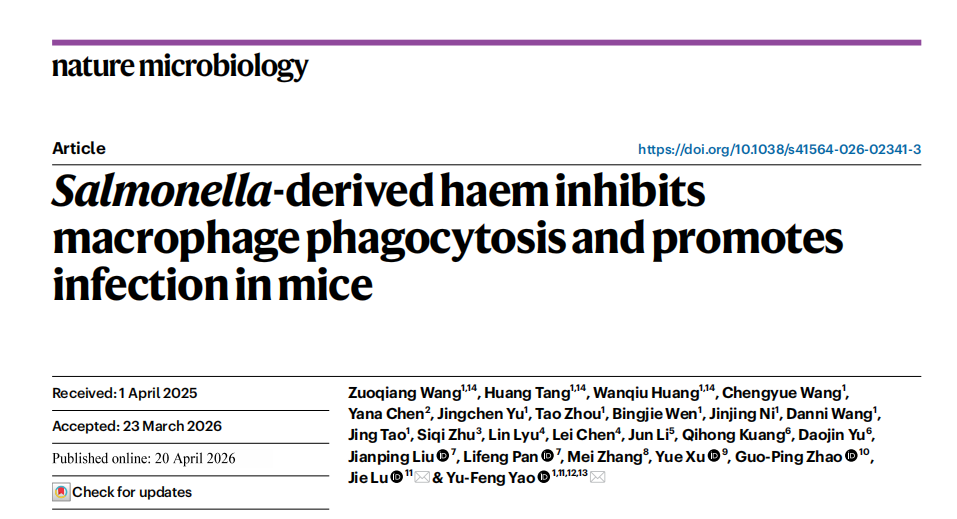957x519 pixels.
Task: Click the Received 1 April 2025 line
Action: click(x=125, y=393)
